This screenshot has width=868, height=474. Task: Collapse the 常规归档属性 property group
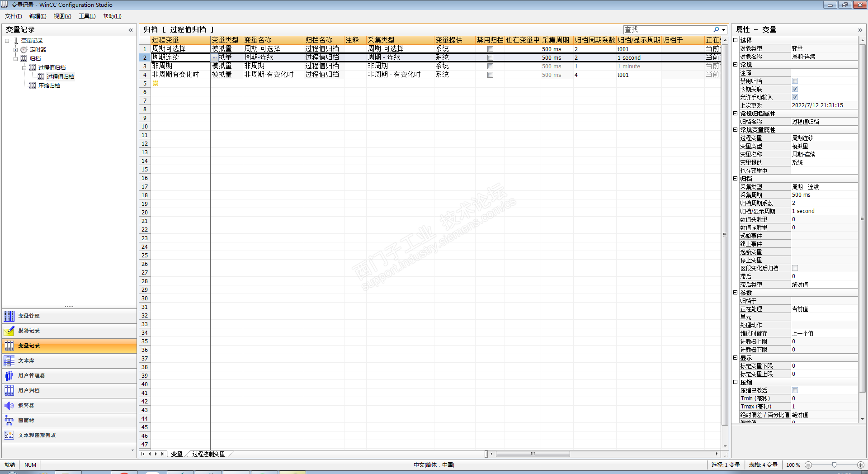[x=736, y=114]
